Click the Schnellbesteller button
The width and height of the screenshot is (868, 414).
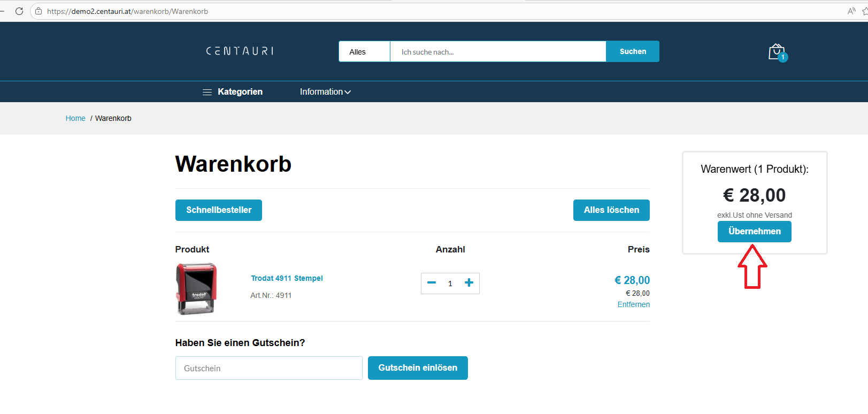coord(219,210)
